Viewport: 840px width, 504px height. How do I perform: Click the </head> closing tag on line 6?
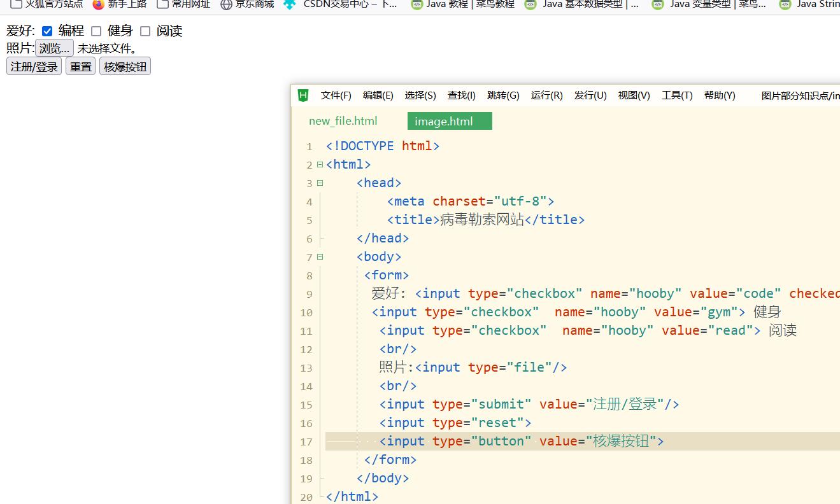click(x=383, y=238)
